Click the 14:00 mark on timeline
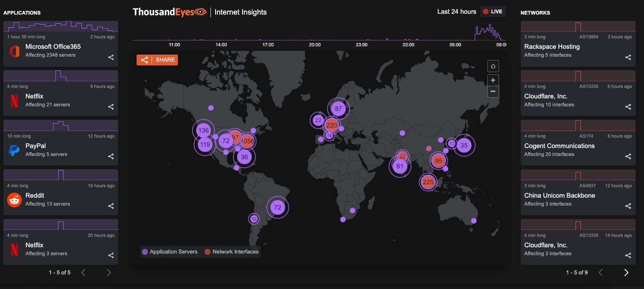 (x=221, y=45)
